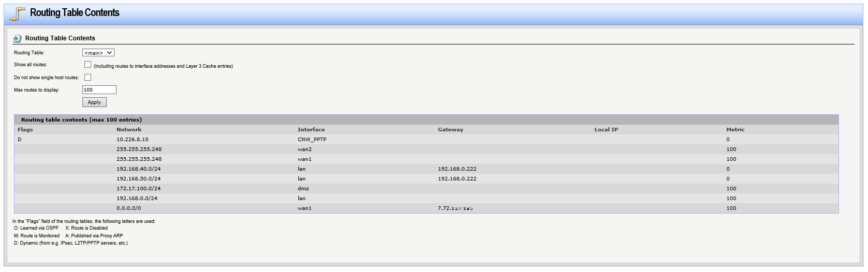868x272 pixels.
Task: Click the Metric column header
Action: click(x=735, y=130)
